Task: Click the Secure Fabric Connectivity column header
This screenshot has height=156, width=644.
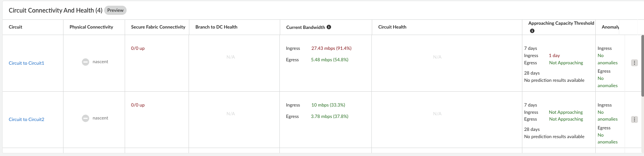Action: [x=158, y=27]
